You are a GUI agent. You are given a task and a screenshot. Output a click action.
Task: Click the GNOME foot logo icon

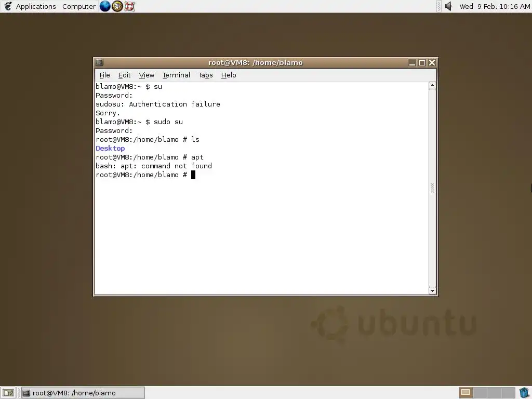8,6
